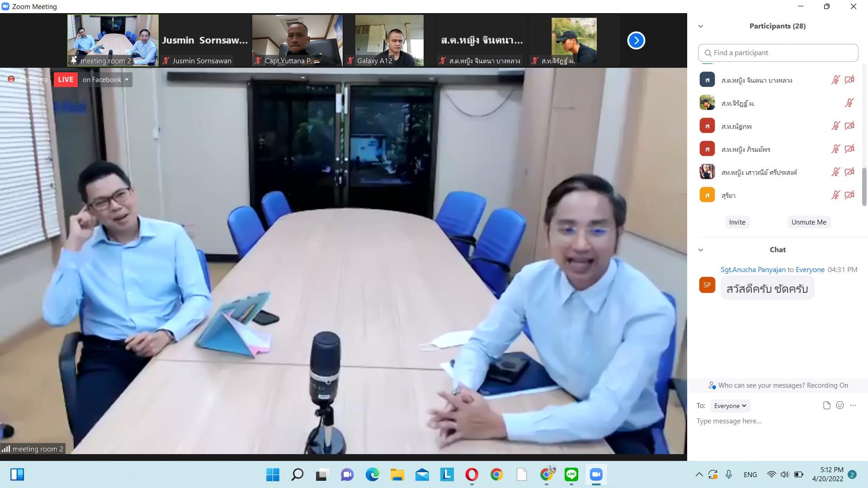Click the Zoom icon in taskbar
The height and width of the screenshot is (488, 868).
(x=596, y=474)
